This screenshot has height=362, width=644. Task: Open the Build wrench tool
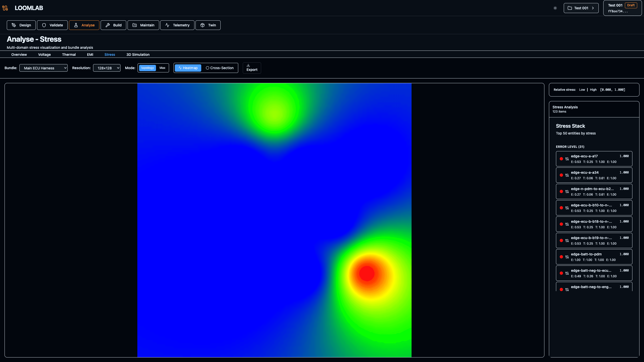[113, 25]
